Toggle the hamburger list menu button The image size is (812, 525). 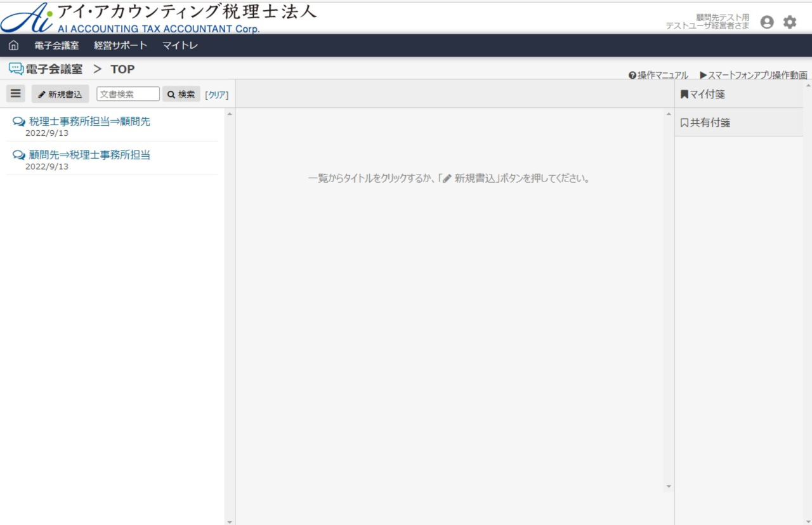pos(16,93)
